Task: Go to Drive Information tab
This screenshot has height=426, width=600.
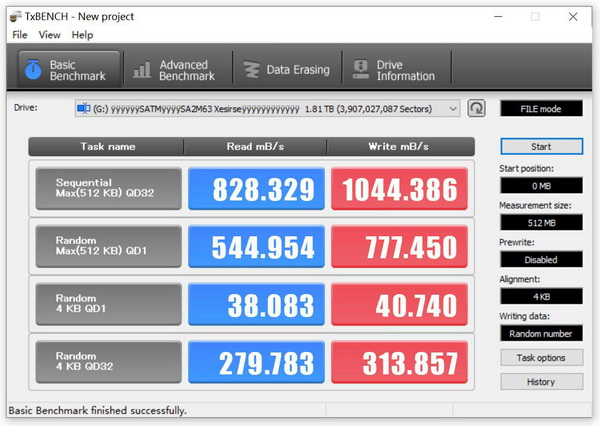Action: [x=396, y=70]
